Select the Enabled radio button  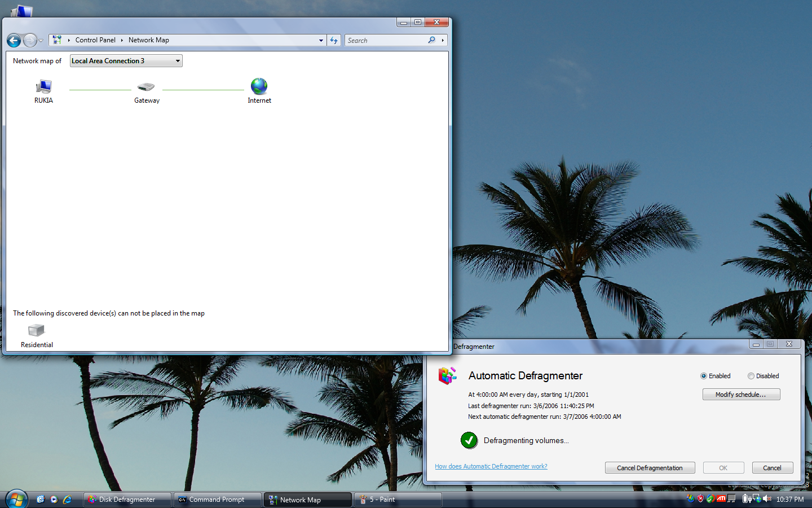tap(704, 376)
